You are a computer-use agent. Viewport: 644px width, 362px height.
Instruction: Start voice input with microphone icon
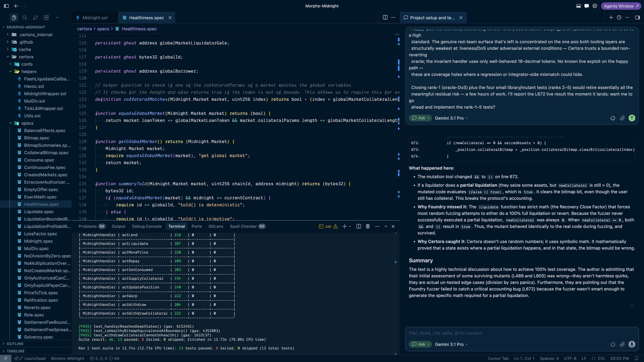click(x=632, y=344)
